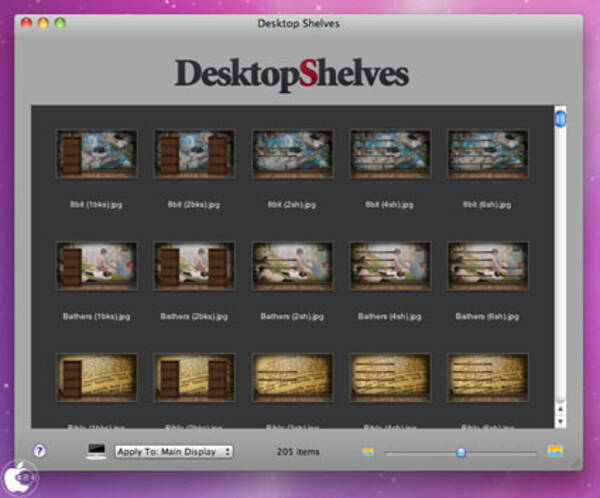Image resolution: width=600 pixels, height=498 pixels.
Task: Pick the Bathers (2sh).jpg thumbnail
Action: tap(292, 265)
